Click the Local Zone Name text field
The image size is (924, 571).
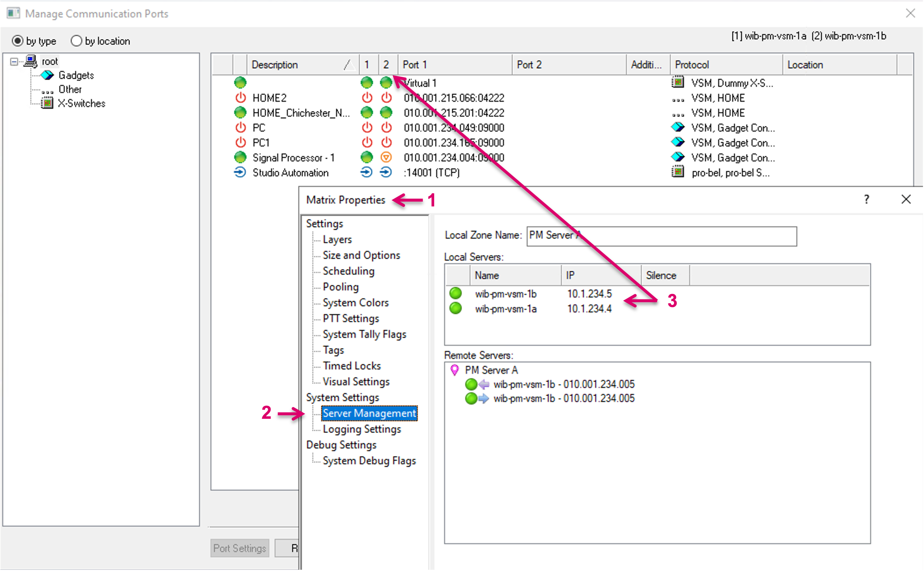click(x=662, y=236)
